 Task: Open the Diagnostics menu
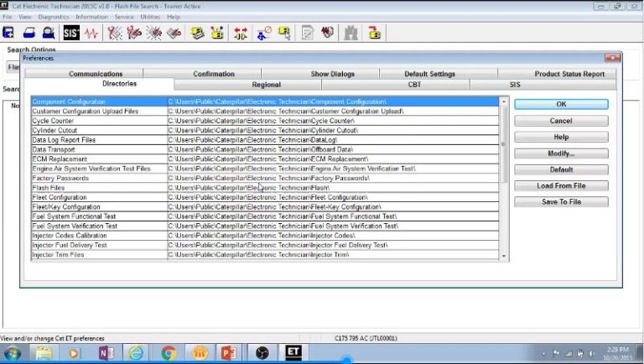click(x=54, y=17)
